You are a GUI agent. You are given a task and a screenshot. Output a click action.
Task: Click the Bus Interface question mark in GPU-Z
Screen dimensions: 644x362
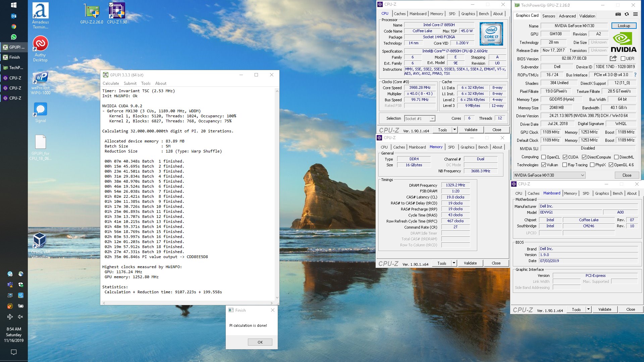click(635, 75)
